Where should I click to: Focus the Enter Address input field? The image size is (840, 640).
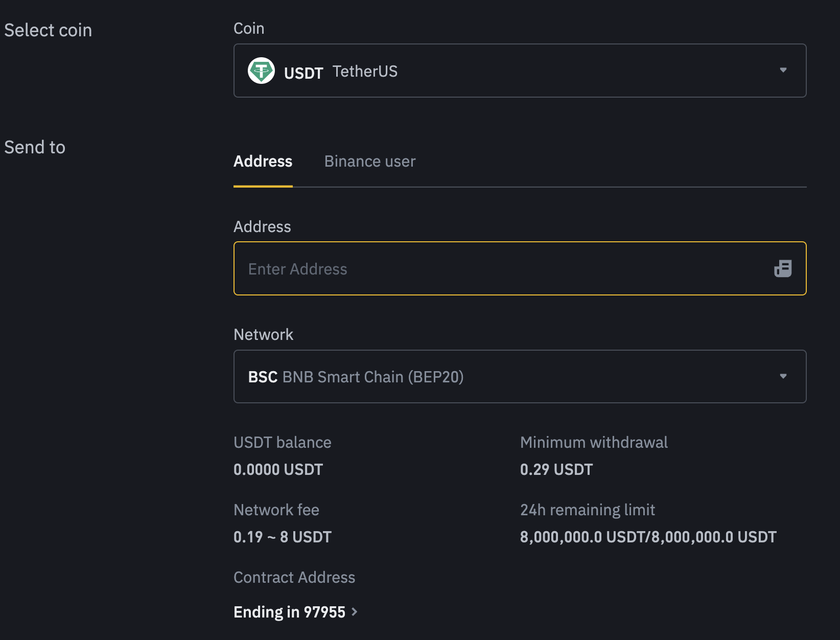coord(520,268)
